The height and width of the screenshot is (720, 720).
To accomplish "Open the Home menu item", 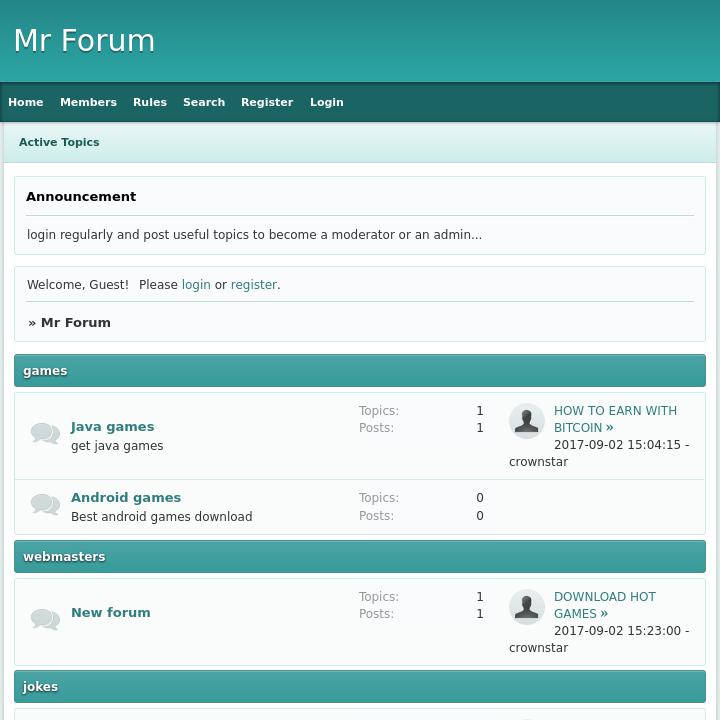I will click(x=26, y=102).
